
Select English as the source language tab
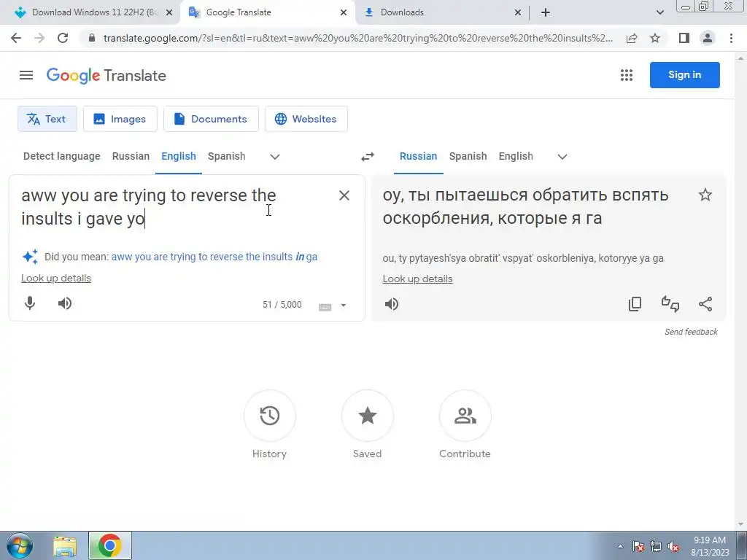point(179,156)
